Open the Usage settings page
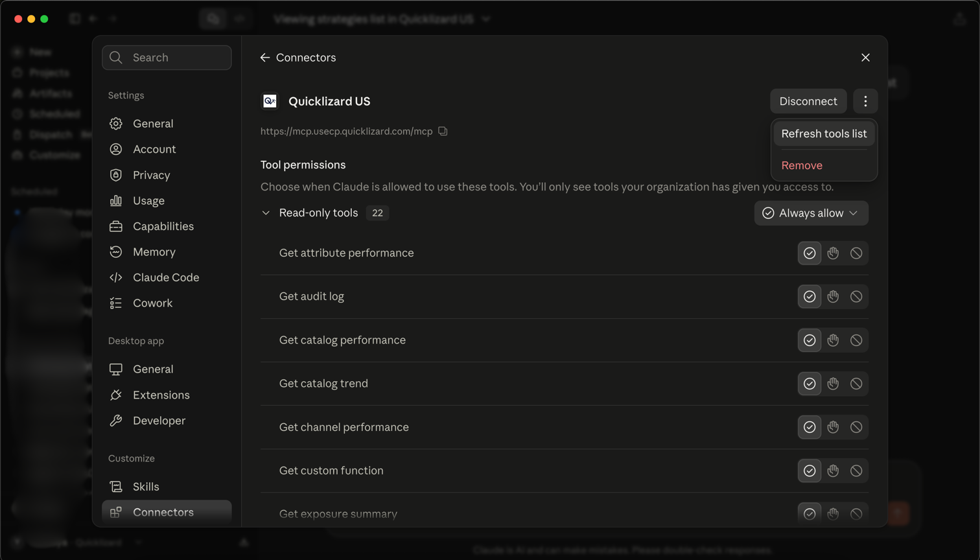 coord(167,200)
